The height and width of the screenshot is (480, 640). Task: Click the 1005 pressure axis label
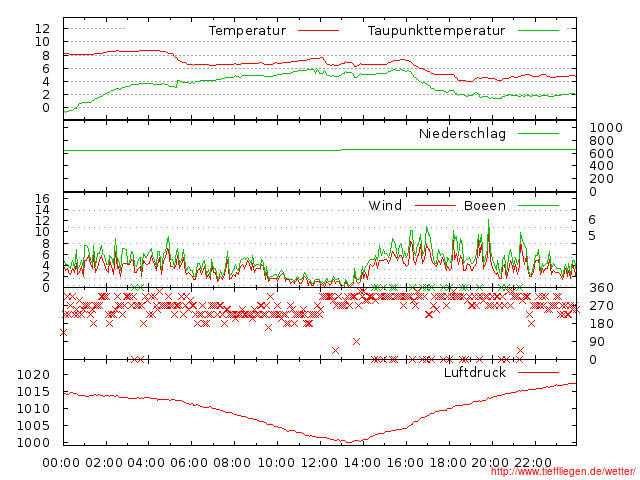pos(33,426)
